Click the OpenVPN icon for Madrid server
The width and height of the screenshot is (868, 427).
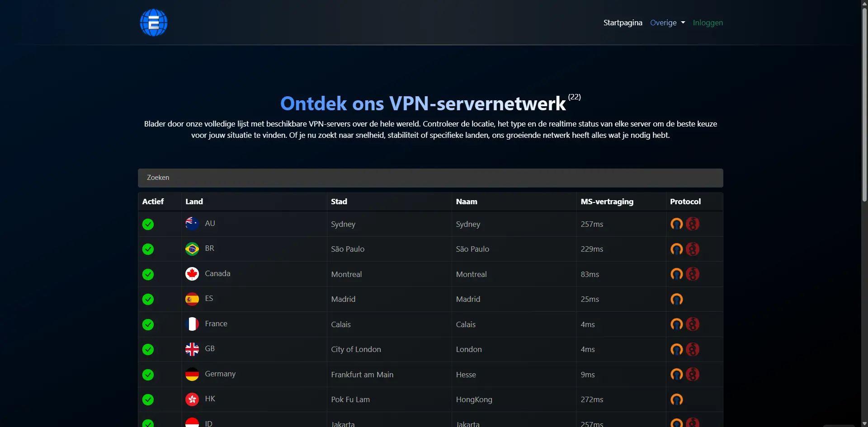click(x=676, y=299)
